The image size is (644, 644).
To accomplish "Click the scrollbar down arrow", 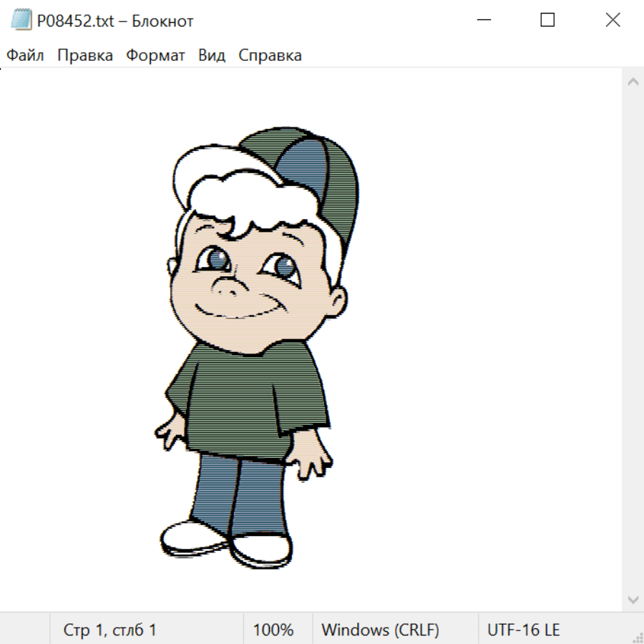I will 633,599.
